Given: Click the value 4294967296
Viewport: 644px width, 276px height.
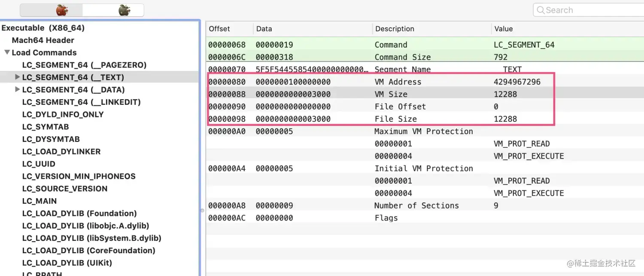Looking at the screenshot, I should pyautogui.click(x=517, y=82).
